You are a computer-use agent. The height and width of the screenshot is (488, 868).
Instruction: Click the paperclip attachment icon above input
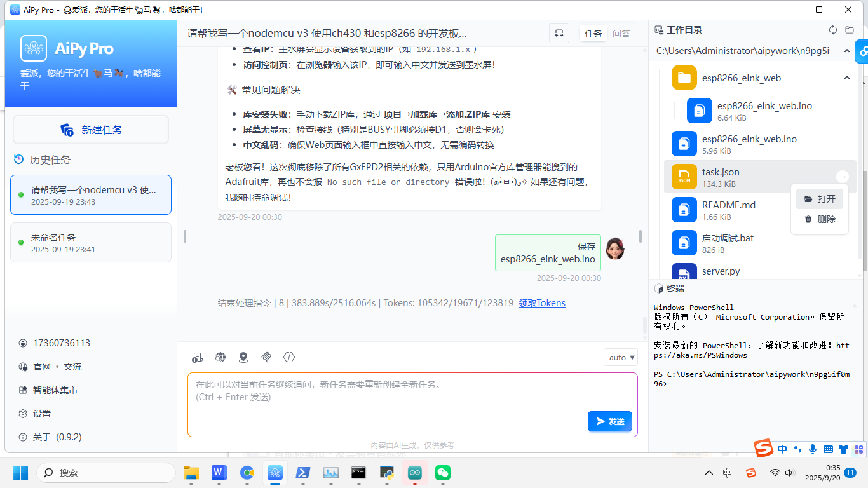(266, 357)
